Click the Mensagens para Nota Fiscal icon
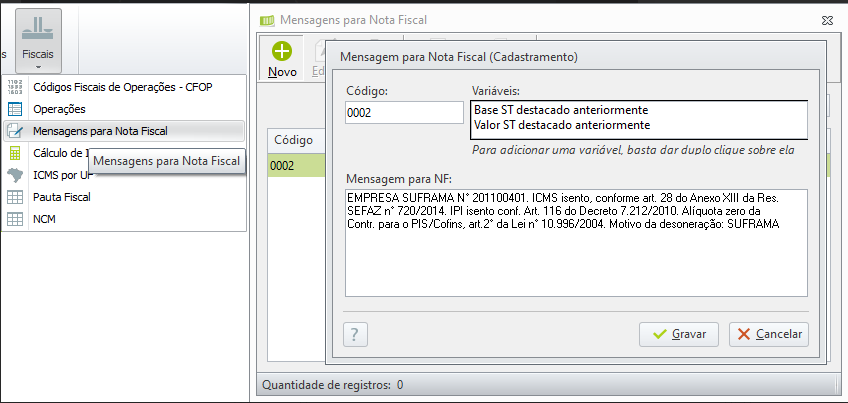Screen dimensions: 848x403 tap(15, 131)
